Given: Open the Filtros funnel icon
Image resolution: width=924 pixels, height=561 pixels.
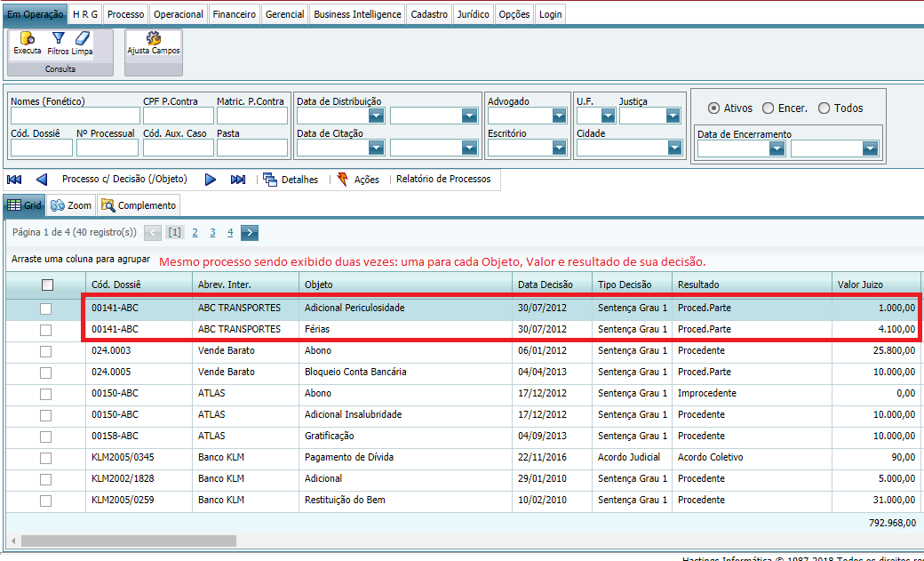Looking at the screenshot, I should pos(59,44).
